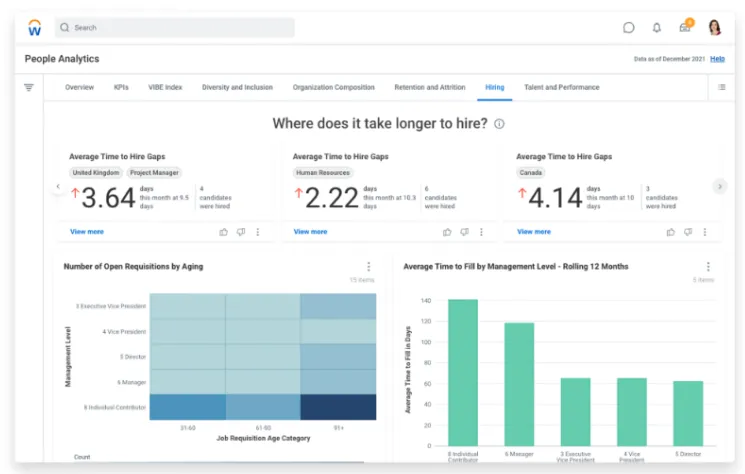Open the Help link

click(717, 59)
